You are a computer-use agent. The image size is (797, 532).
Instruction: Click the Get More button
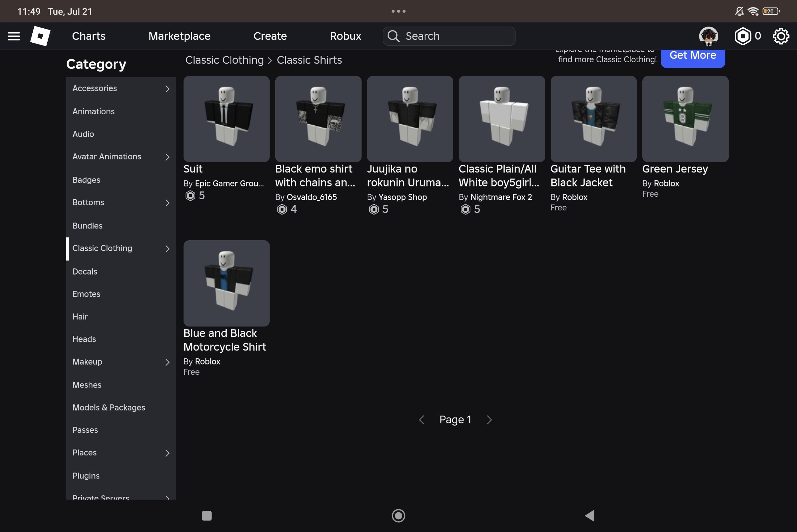[693, 58]
